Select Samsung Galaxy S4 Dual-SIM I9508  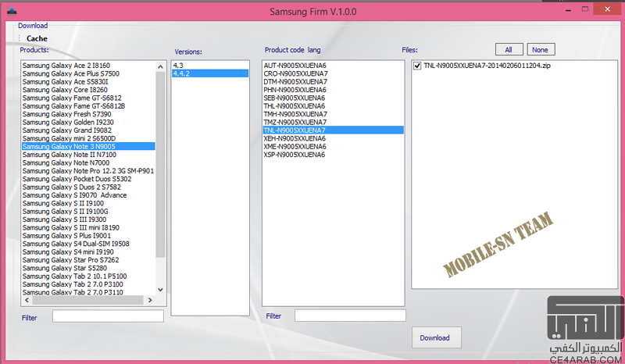point(88,244)
